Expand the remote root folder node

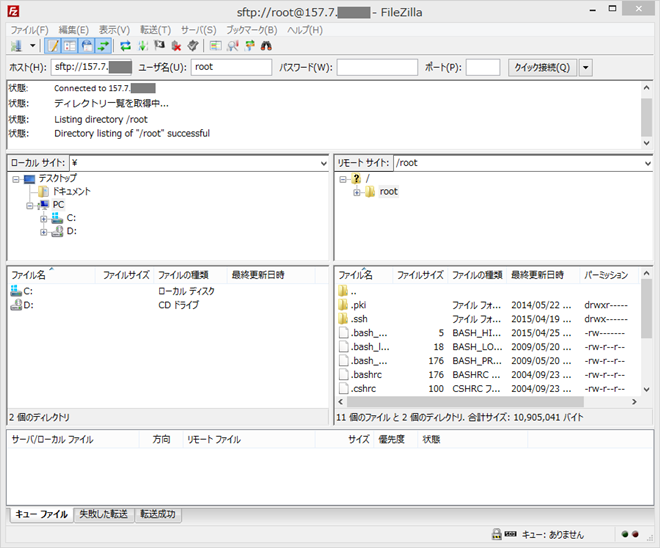tap(357, 193)
